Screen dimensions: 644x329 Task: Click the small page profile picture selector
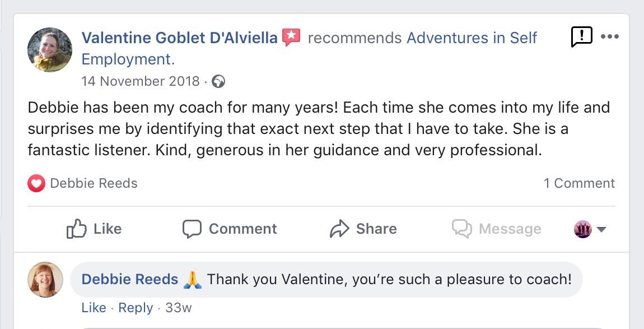tap(583, 229)
